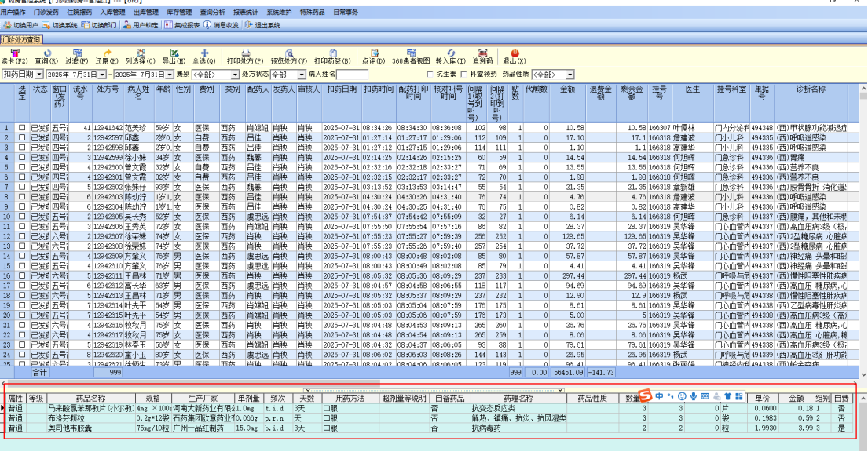This screenshot has width=868, height=452.
Task: Open the 日常事务 menu
Action: pos(346,12)
